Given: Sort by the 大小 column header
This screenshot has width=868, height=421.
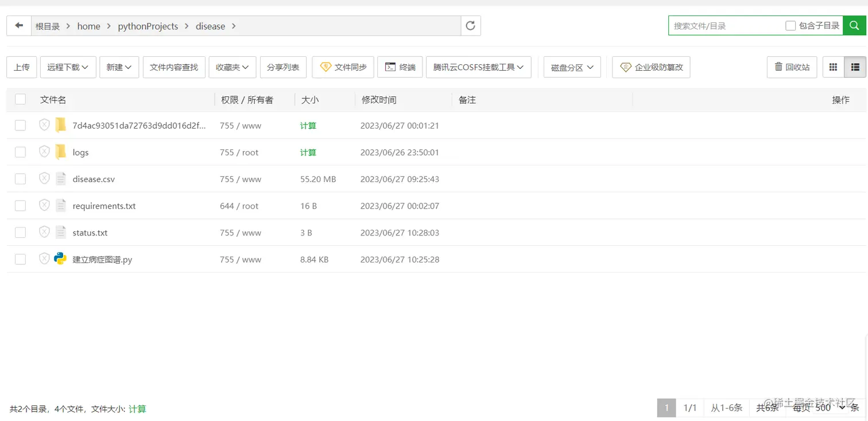Looking at the screenshot, I should (x=310, y=100).
